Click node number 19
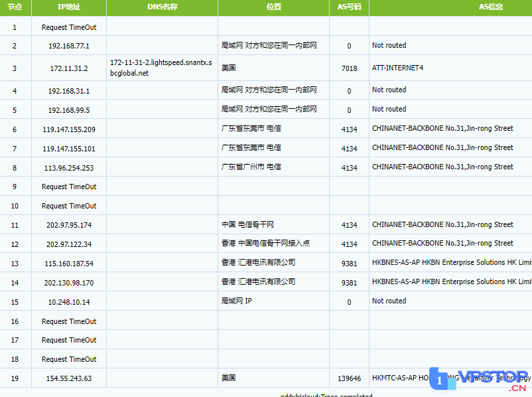The height and width of the screenshot is (397, 532). point(15,378)
